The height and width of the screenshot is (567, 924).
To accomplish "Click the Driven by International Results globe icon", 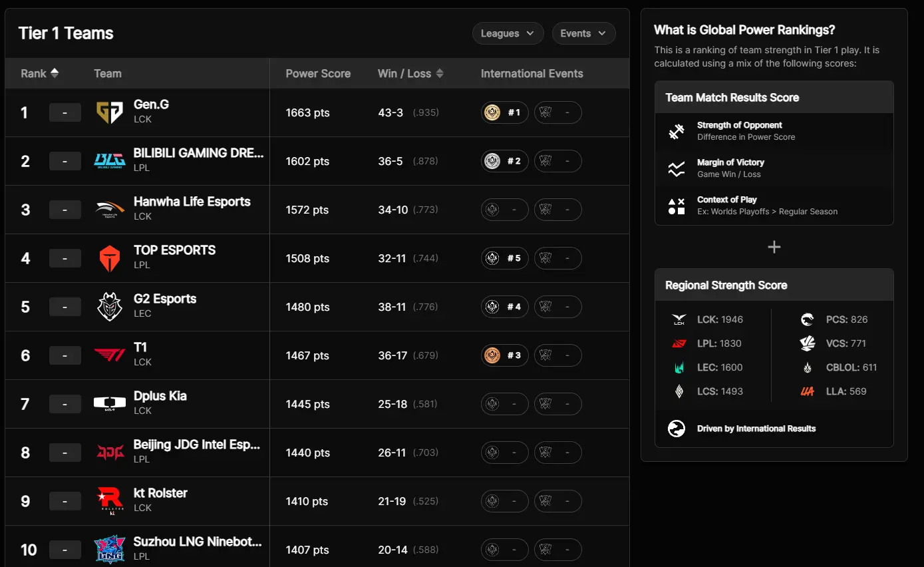I will click(x=677, y=429).
